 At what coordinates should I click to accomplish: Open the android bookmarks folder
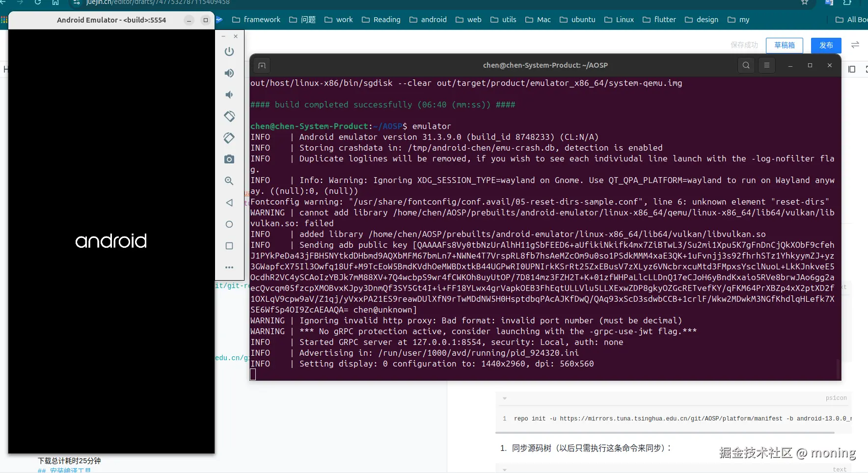pos(428,20)
